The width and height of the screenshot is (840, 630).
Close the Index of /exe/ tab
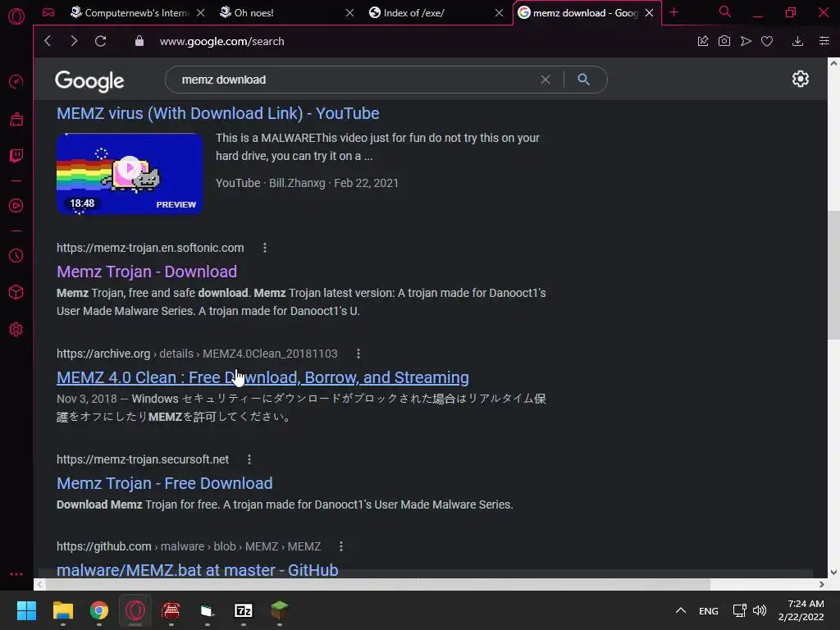coord(500,13)
